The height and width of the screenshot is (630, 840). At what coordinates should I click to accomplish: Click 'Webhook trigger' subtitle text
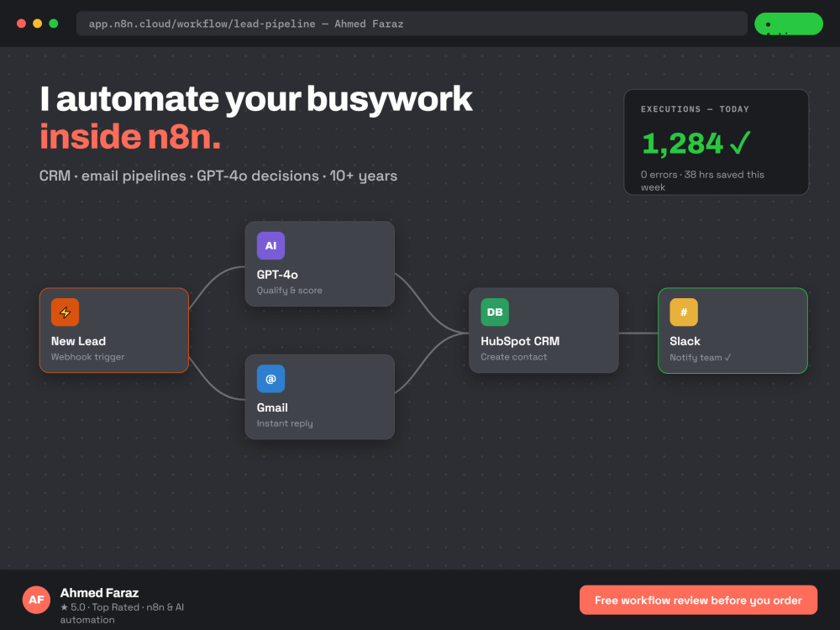(87, 357)
